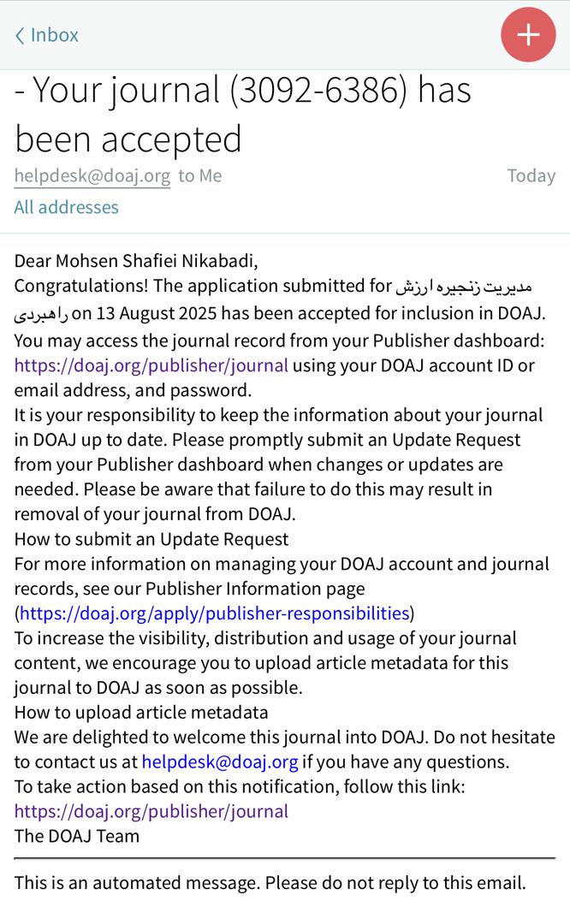Tap the 'Today' date label
The width and height of the screenshot is (570, 924).
pos(531,176)
